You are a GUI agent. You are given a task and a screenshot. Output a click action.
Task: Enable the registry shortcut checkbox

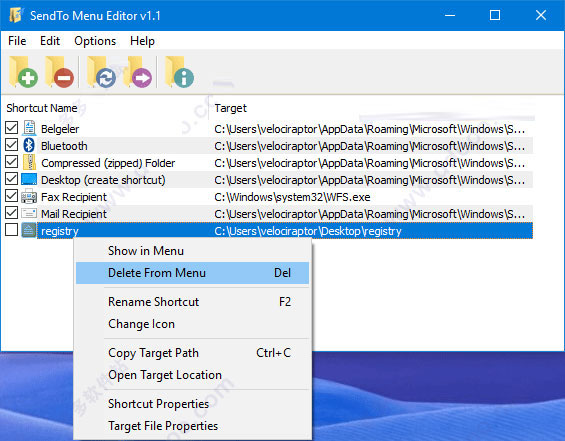click(12, 230)
